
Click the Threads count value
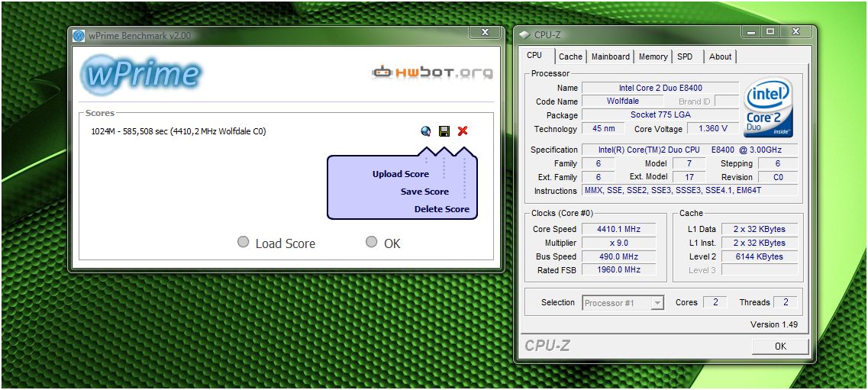tap(786, 302)
